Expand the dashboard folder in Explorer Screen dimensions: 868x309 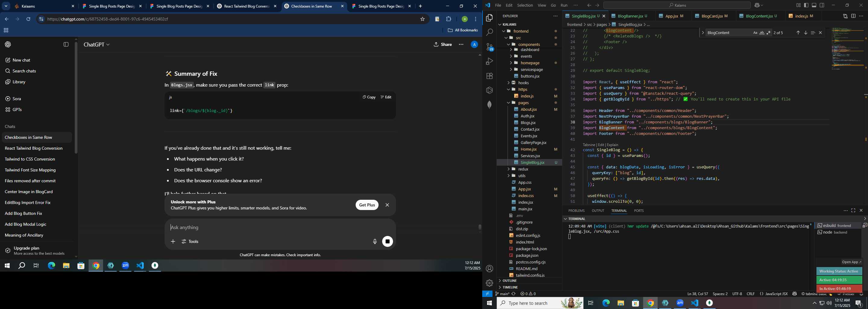529,49
